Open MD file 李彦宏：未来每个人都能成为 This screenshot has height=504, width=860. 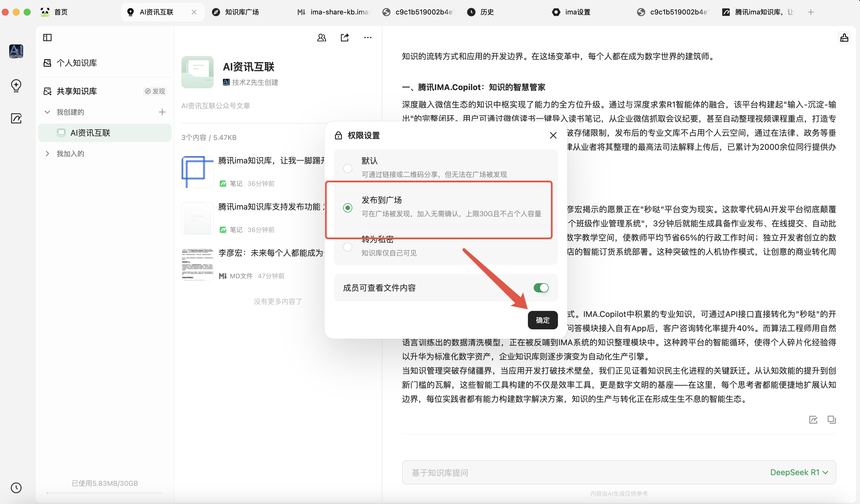point(271,253)
